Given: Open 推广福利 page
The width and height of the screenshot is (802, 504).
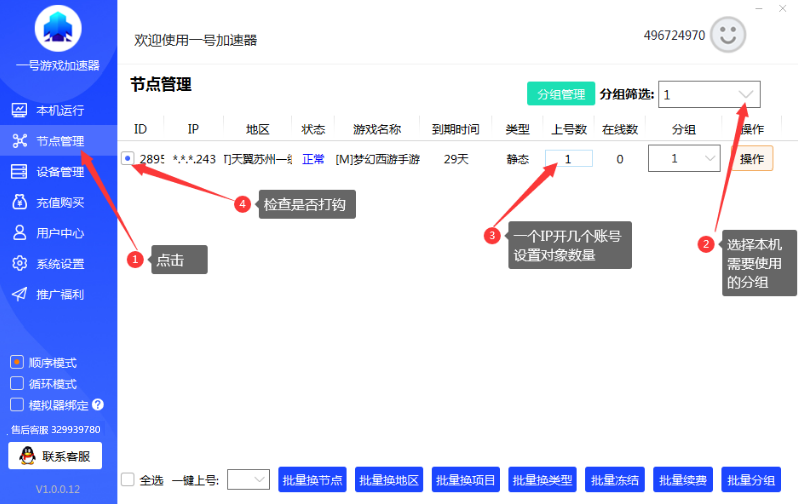Looking at the screenshot, I should click(59, 294).
